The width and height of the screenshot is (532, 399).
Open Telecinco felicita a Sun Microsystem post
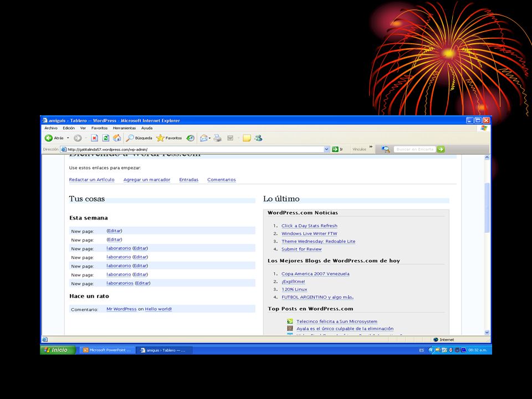coord(337,321)
